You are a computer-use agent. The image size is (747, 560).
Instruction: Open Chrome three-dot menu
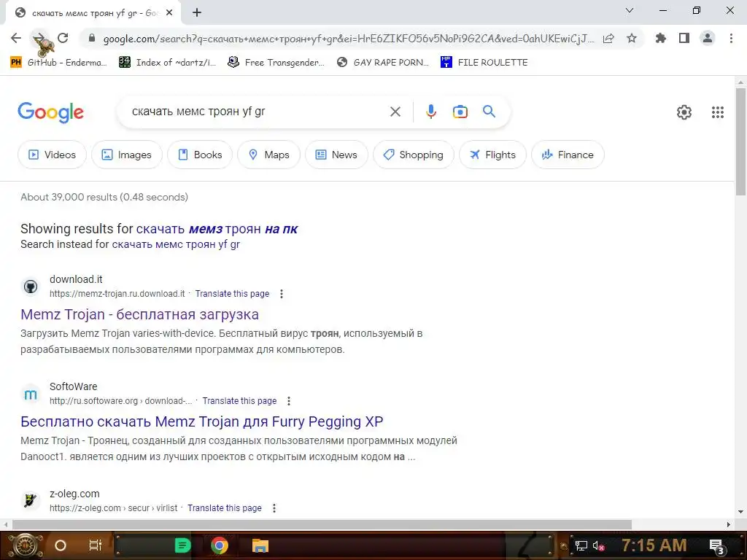(x=731, y=38)
